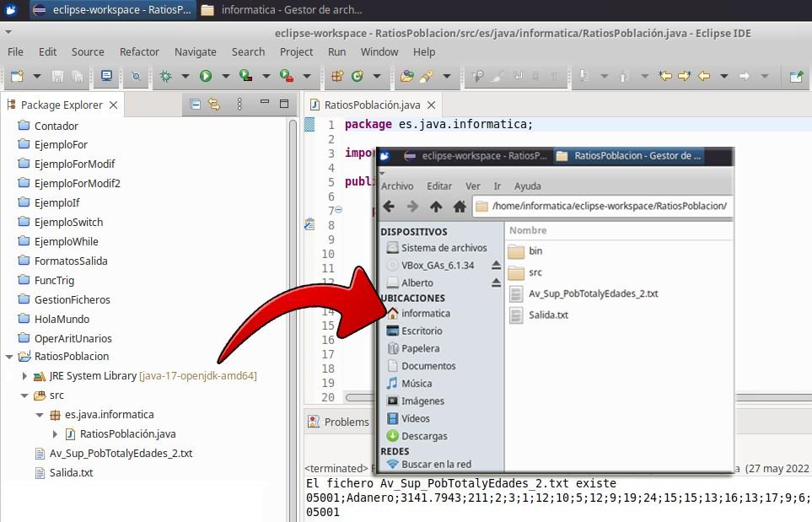Go back in the file manager window
Image resolution: width=812 pixels, height=522 pixels.
(389, 207)
